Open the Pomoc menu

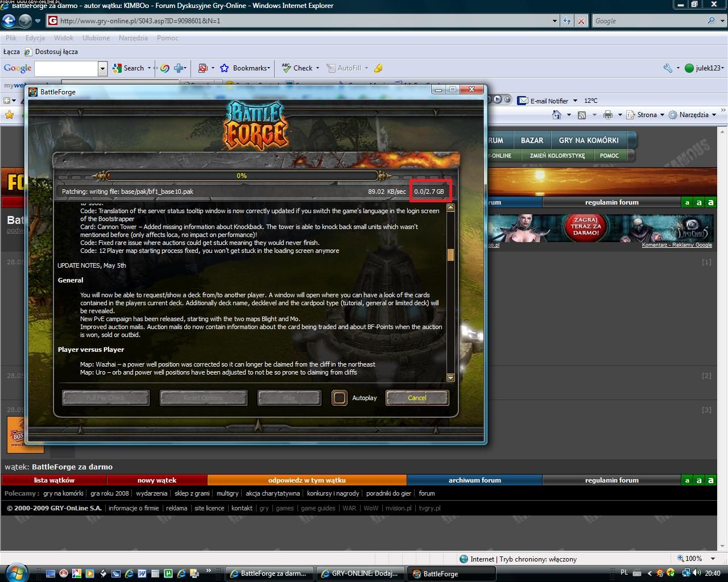tap(167, 38)
